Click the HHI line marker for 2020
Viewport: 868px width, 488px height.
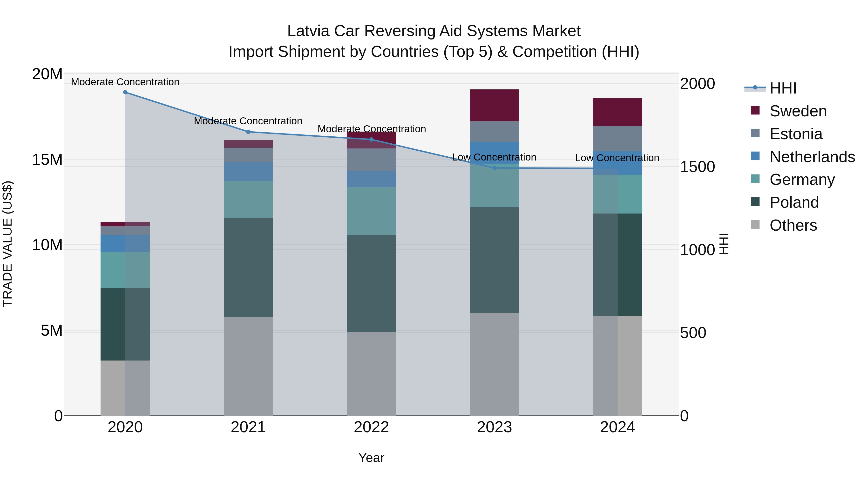point(125,92)
